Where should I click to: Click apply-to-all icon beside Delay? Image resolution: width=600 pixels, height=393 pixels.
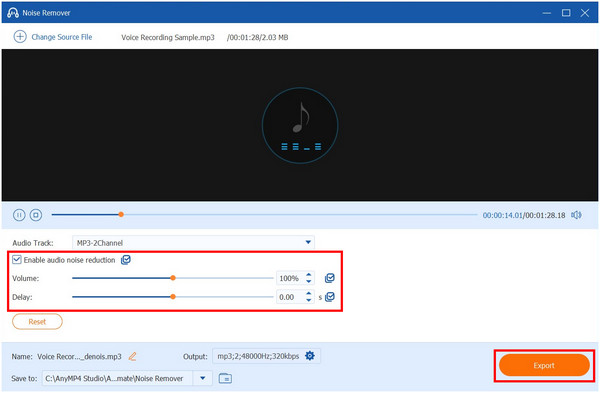[x=330, y=297]
